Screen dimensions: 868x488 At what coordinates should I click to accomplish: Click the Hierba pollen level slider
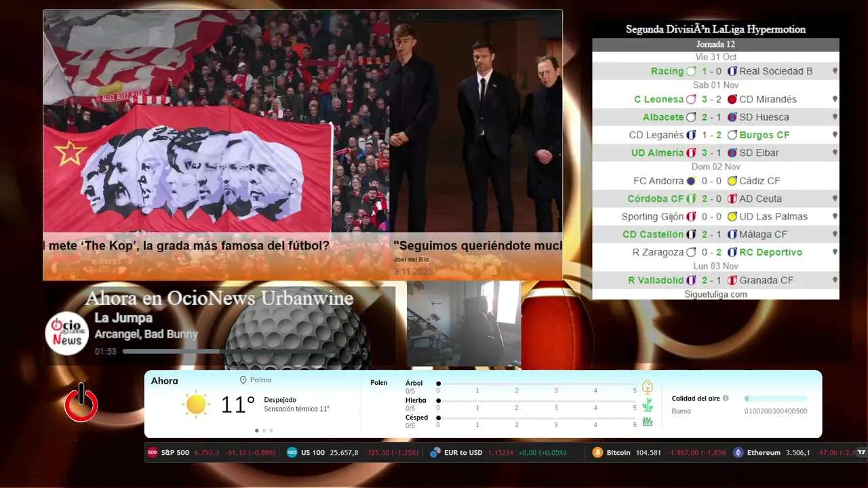536,401
